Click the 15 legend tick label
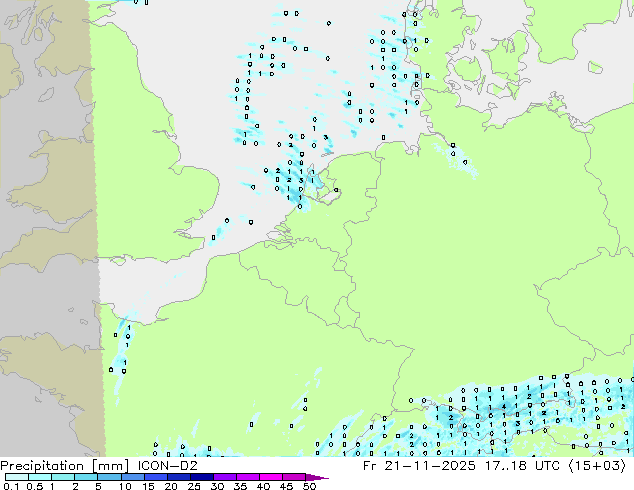The height and width of the screenshot is (490, 634). click(x=148, y=486)
